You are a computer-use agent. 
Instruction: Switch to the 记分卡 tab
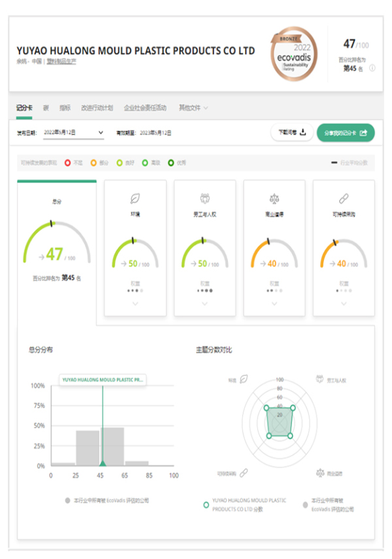[24, 108]
